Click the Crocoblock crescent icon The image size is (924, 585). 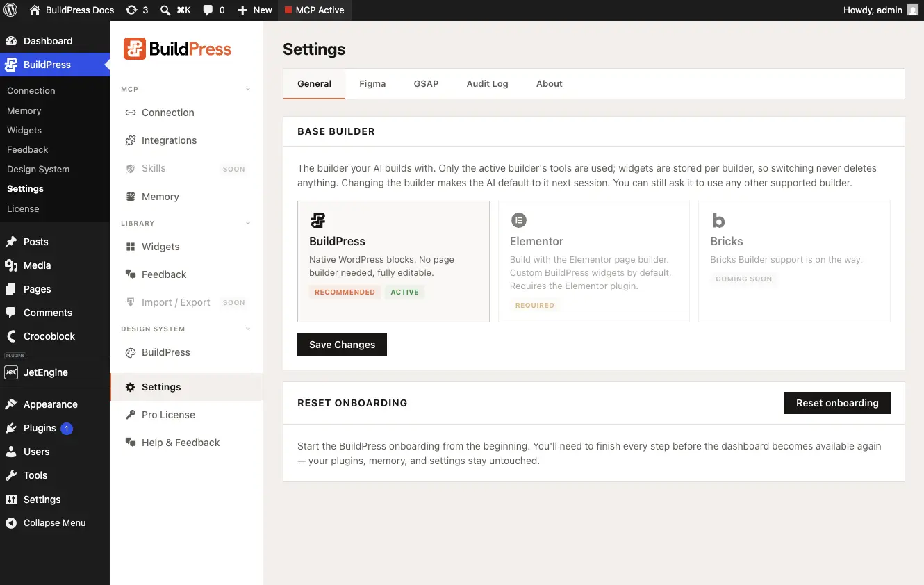11,336
